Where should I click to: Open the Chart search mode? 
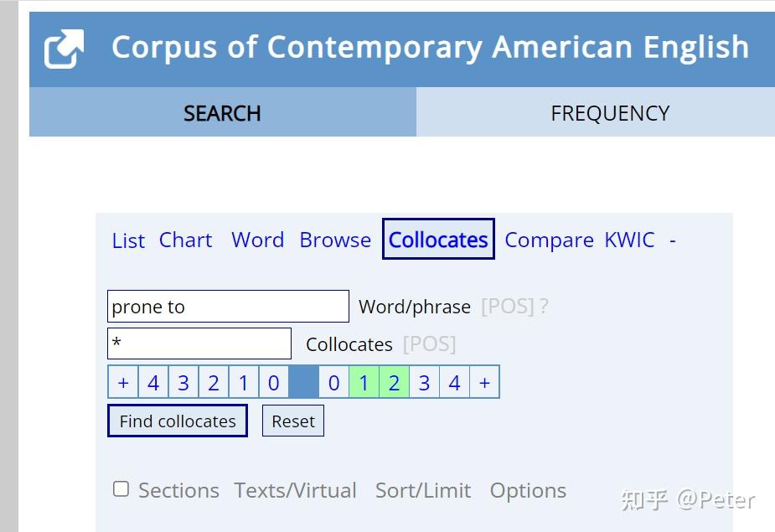(x=185, y=240)
